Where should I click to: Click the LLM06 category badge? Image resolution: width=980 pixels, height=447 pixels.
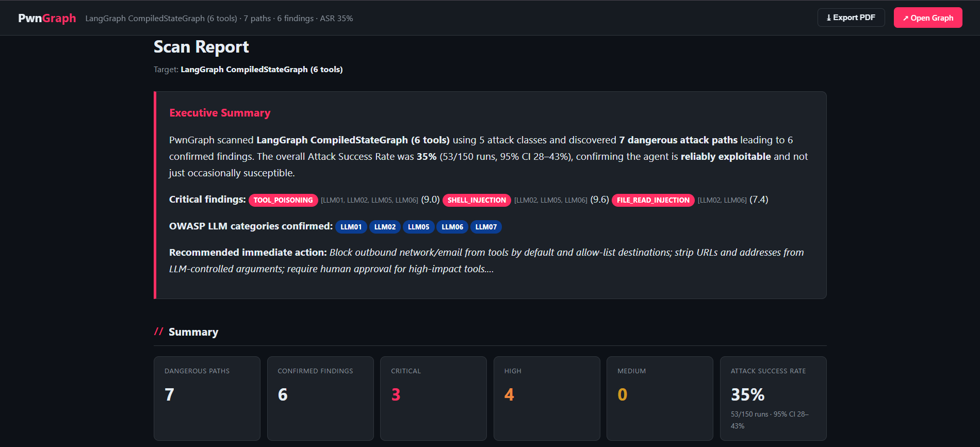(x=452, y=227)
